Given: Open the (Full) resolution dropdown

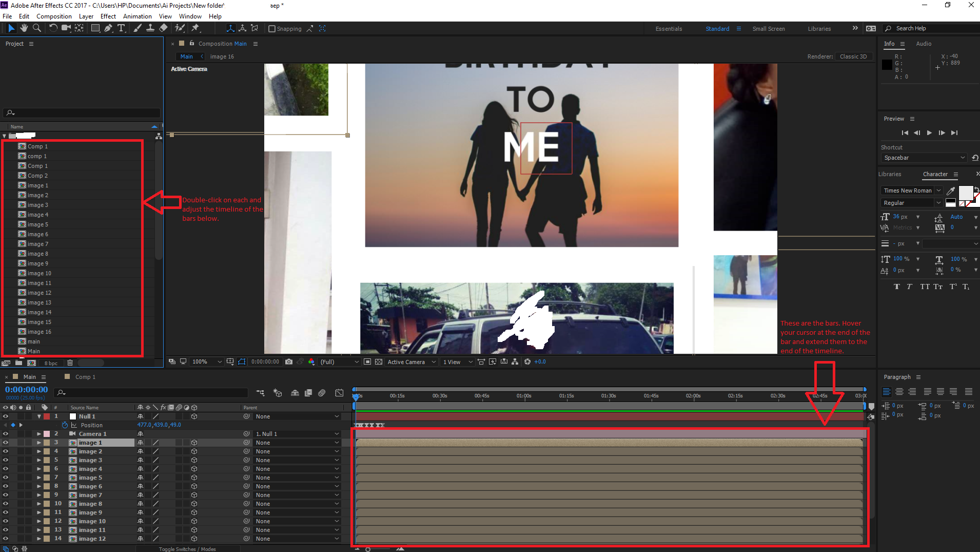Looking at the screenshot, I should pyautogui.click(x=339, y=362).
